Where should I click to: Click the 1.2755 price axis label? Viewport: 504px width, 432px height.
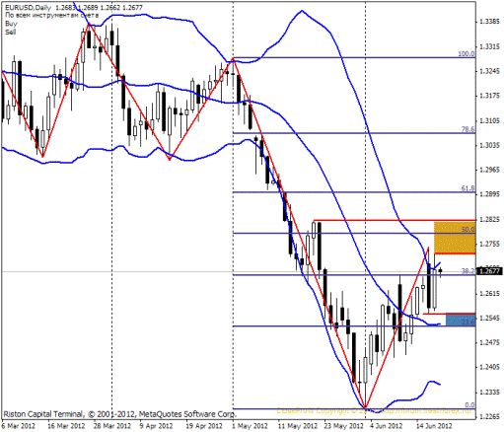(489, 244)
